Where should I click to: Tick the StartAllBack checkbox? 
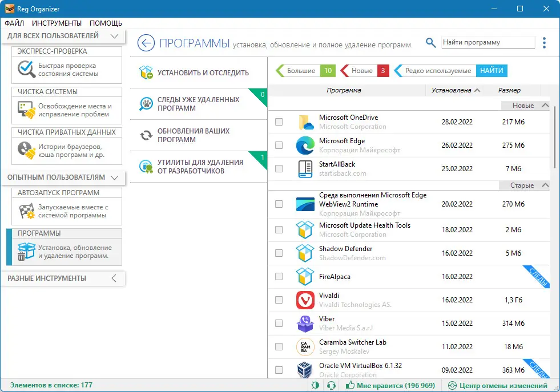coord(279,169)
